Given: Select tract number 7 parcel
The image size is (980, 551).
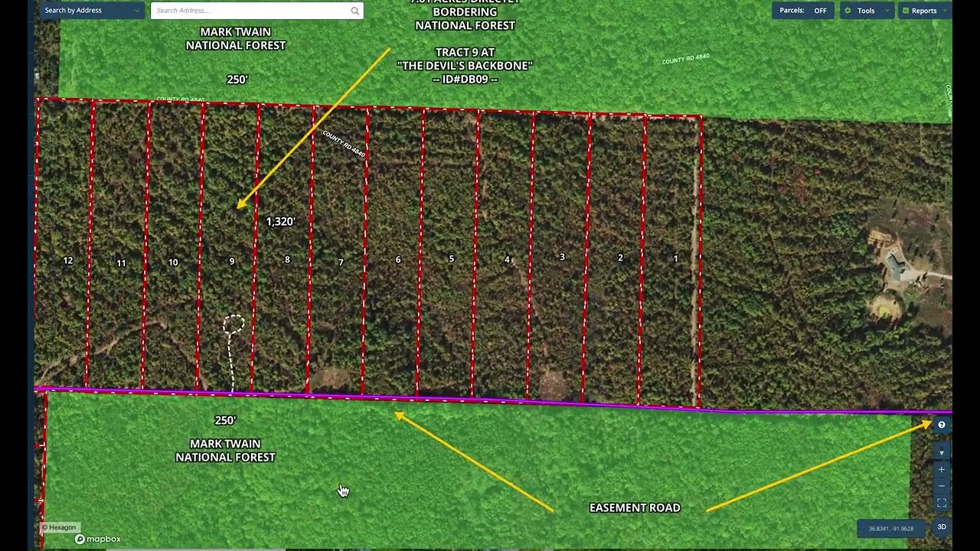Looking at the screenshot, I should pyautogui.click(x=341, y=262).
